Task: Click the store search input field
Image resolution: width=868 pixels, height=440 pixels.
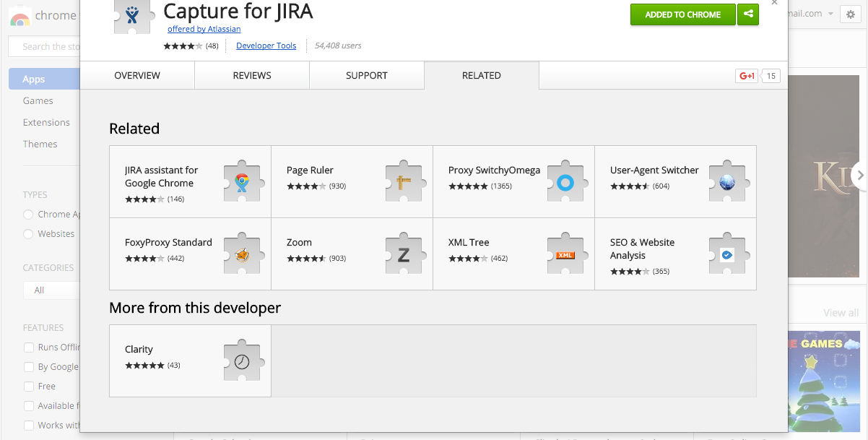Action: coord(47,47)
